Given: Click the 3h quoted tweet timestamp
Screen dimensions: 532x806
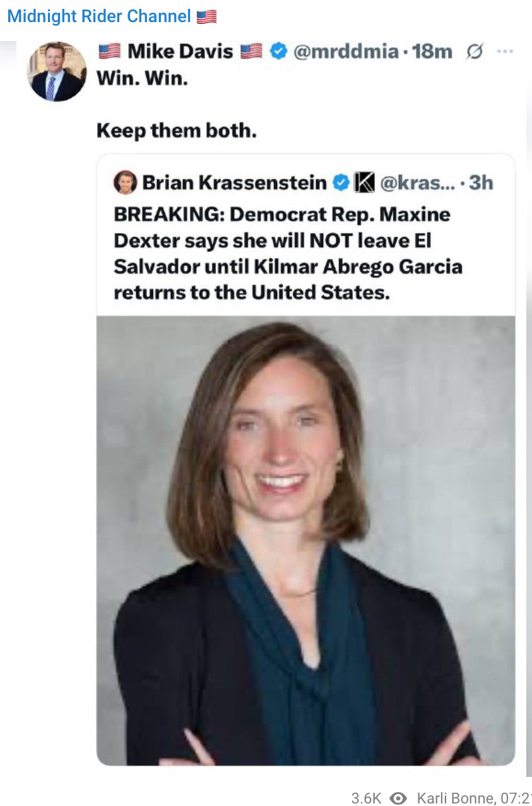Looking at the screenshot, I should [x=482, y=183].
